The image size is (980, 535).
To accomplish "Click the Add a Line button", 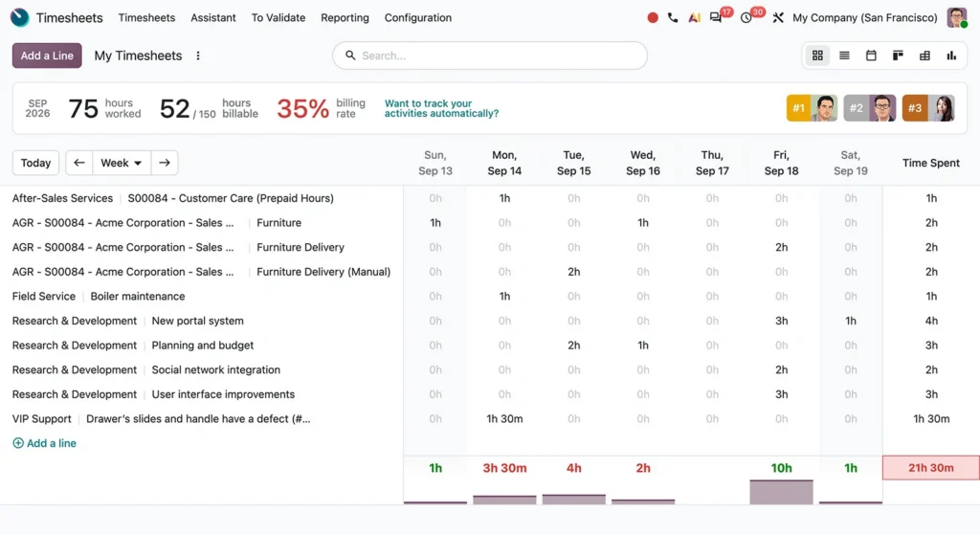I will tap(47, 56).
